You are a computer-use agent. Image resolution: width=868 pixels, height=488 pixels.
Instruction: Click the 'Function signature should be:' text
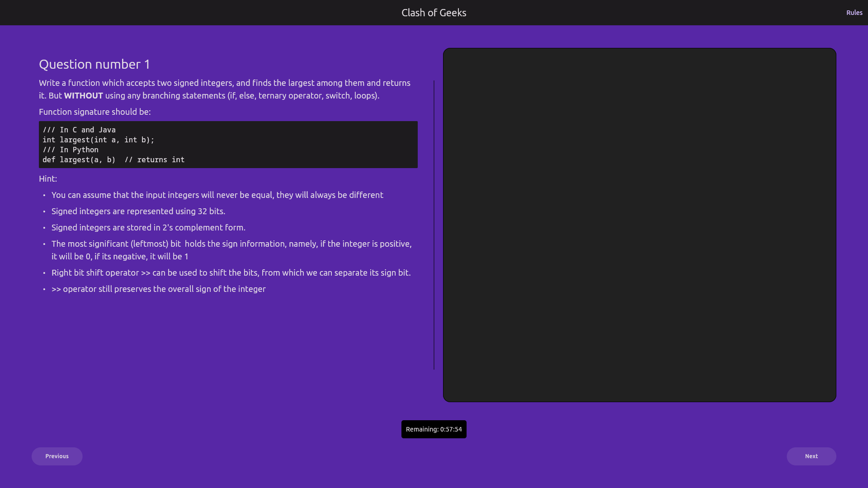coord(95,112)
